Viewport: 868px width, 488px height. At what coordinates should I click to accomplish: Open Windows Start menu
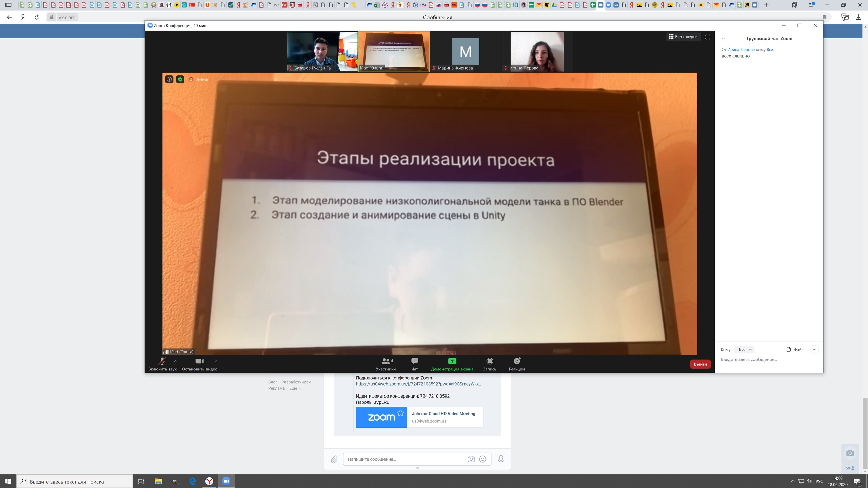click(8, 481)
